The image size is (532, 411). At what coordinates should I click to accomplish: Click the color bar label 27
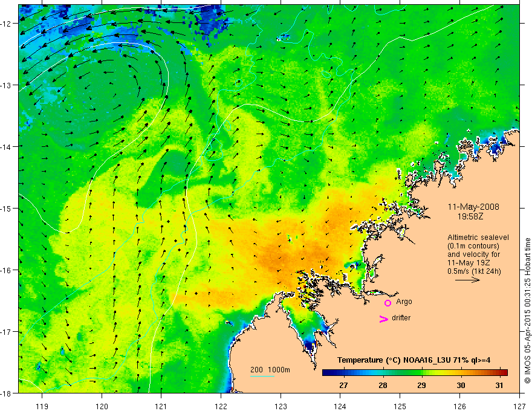[x=343, y=385]
